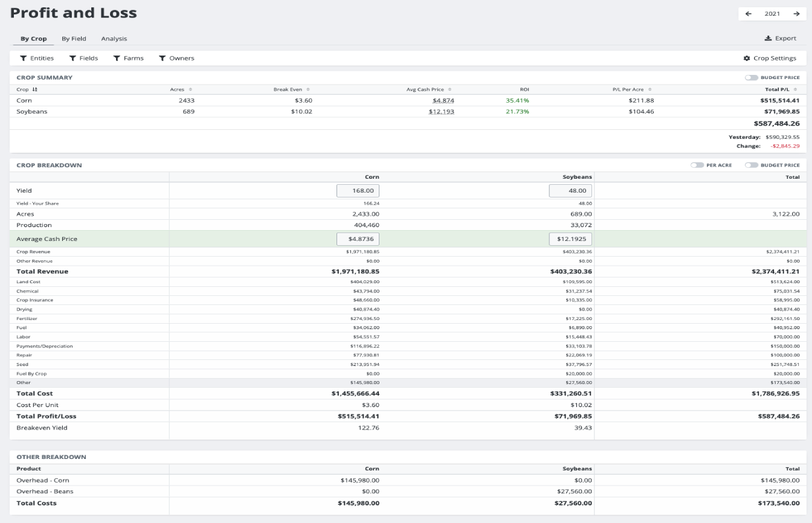Image resolution: width=812 pixels, height=523 pixels.
Task: Open the Analysis tab
Action: pos(114,38)
